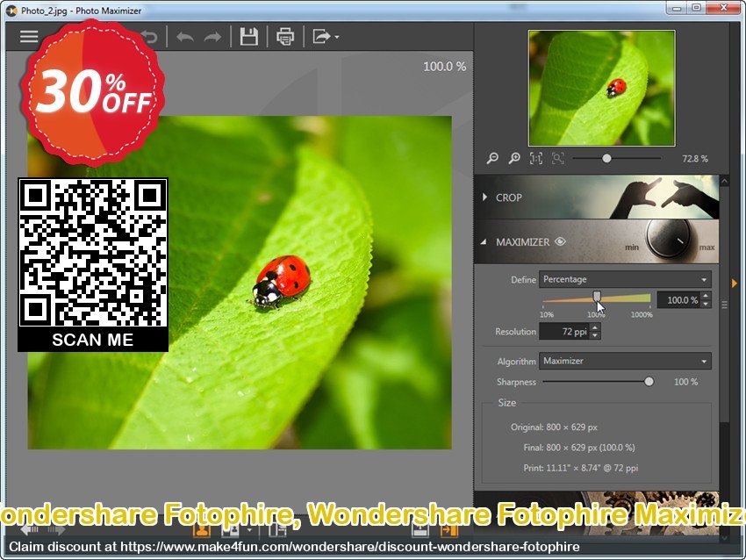Click the Size section heading
The height and width of the screenshot is (560, 746).
506,403
